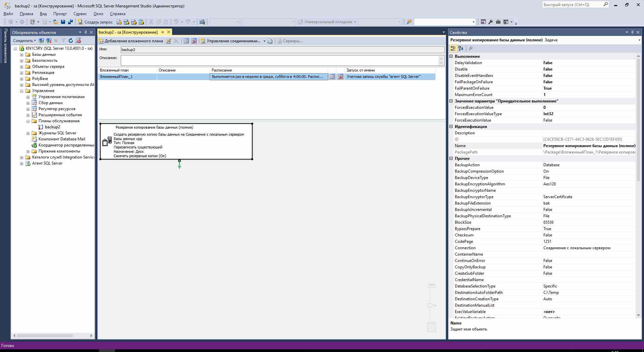Viewport: 644px width, 352px height.
Task: Click the design surface zoom slider
Action: click(x=431, y=305)
